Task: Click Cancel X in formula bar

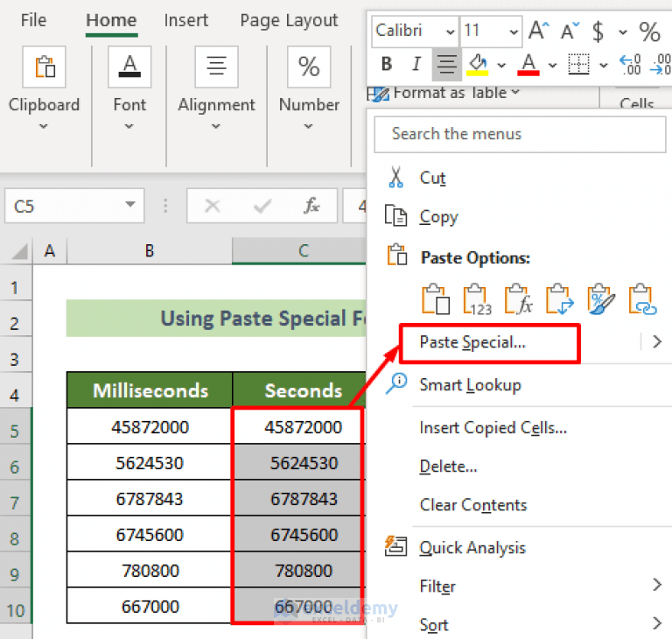Action: click(x=212, y=206)
